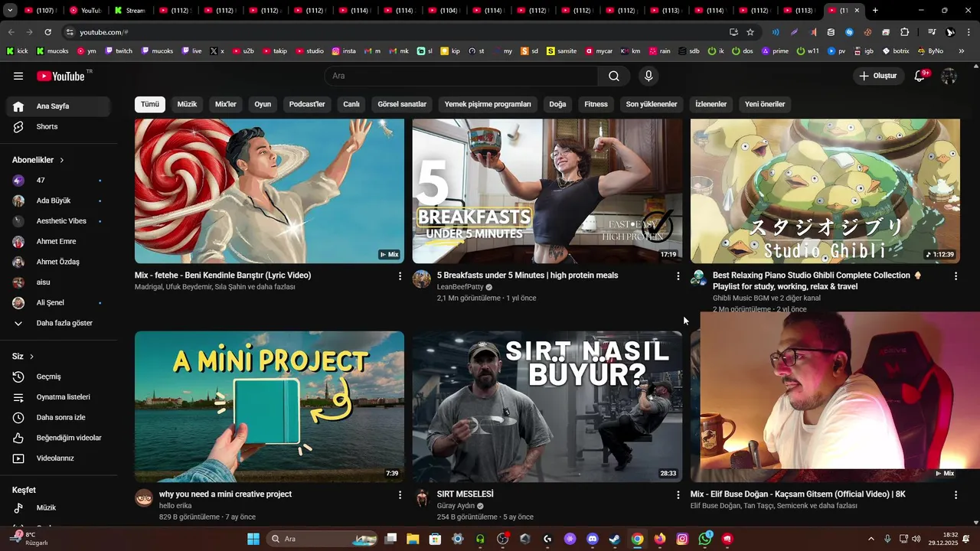The width and height of the screenshot is (980, 551).
Task: Open the SIRT NASIL BÜYÜR thumbnail
Action: [547, 406]
